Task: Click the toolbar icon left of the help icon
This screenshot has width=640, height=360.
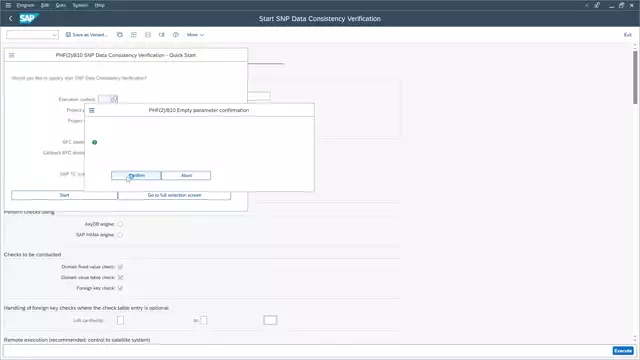Action: tap(162, 35)
